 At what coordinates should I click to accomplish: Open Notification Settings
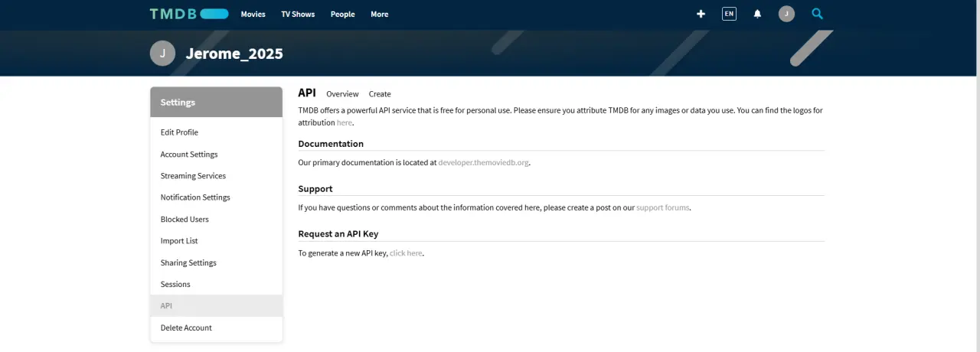coord(217,197)
